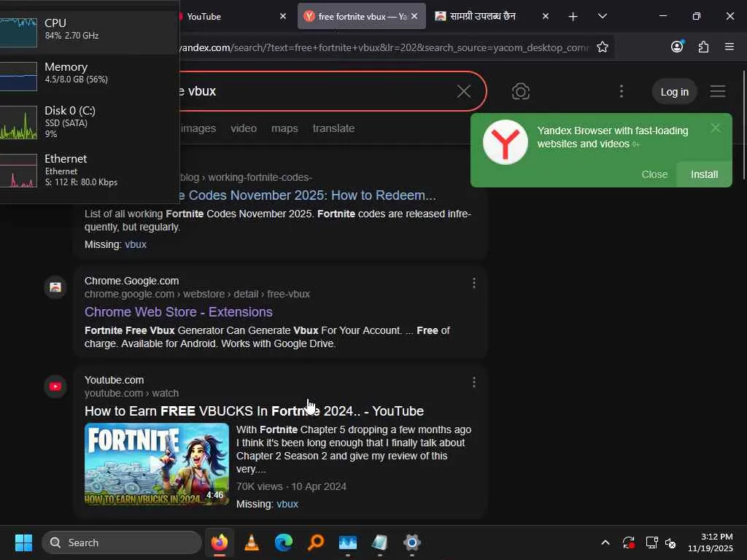The width and height of the screenshot is (747, 560).
Task: Click the muted volume tray icon
Action: tap(671, 542)
